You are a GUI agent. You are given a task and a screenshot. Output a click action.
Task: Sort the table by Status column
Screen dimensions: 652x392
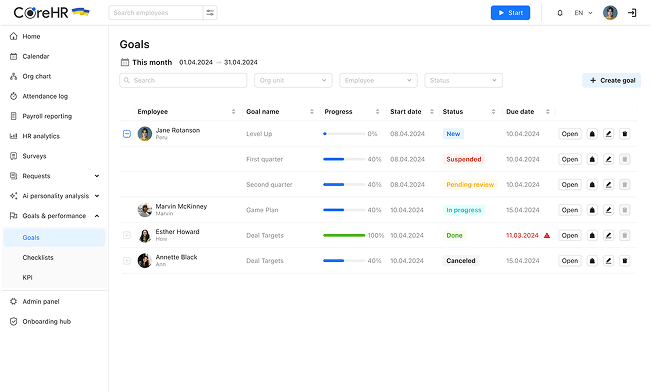click(x=493, y=111)
